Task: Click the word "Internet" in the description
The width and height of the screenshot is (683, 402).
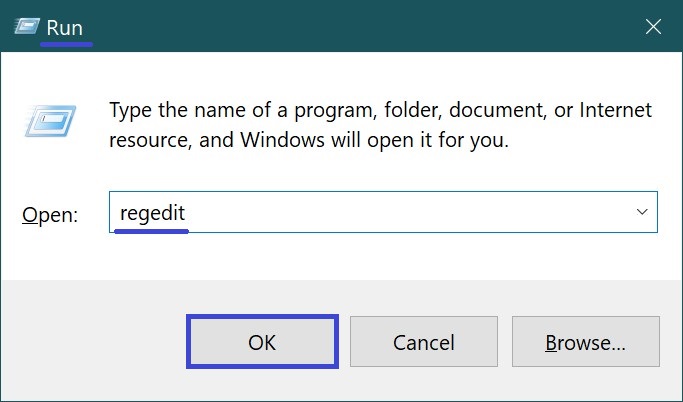Action: (x=615, y=110)
